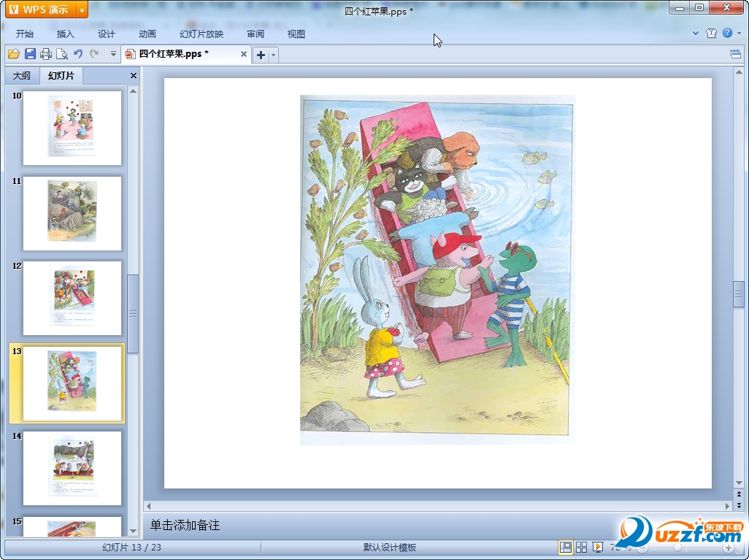Click the right arrow of the horizontal scrollbar
Image resolution: width=749 pixels, height=560 pixels.
point(727,506)
